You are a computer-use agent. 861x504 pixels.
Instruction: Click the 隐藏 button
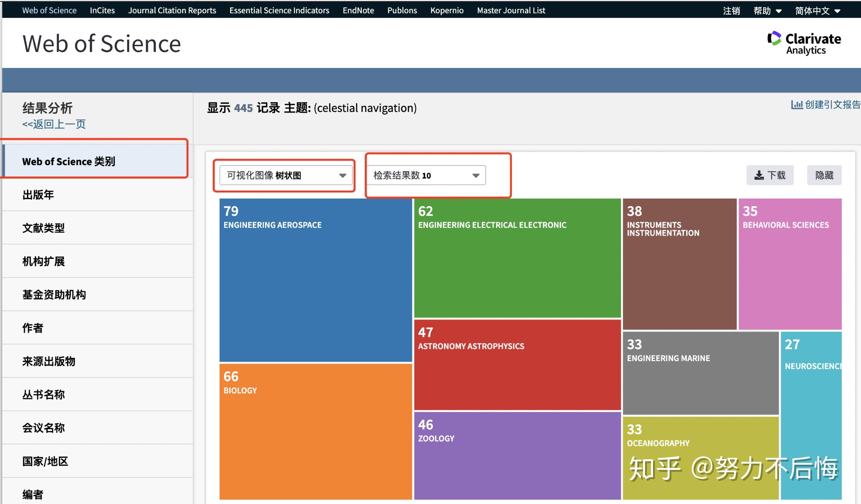(824, 175)
